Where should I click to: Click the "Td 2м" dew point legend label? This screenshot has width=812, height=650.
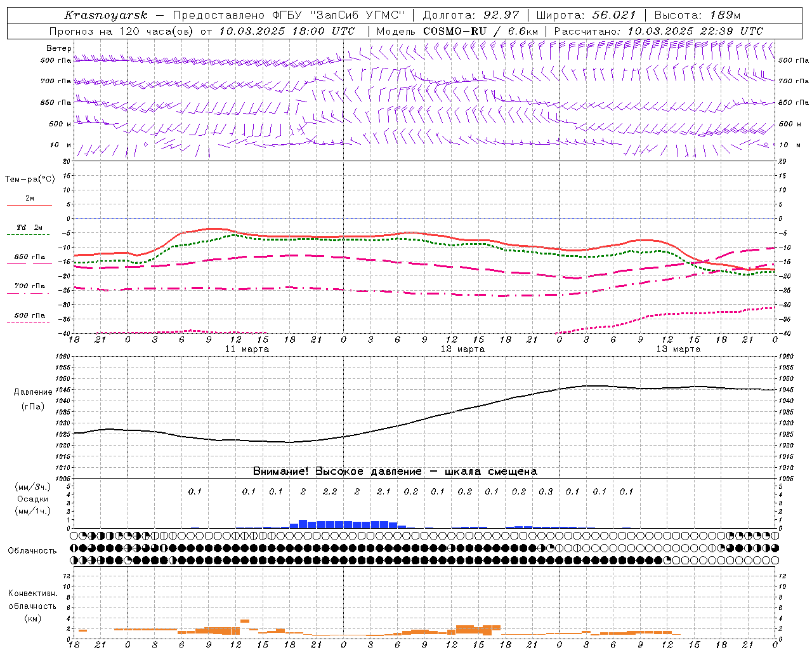(x=30, y=227)
